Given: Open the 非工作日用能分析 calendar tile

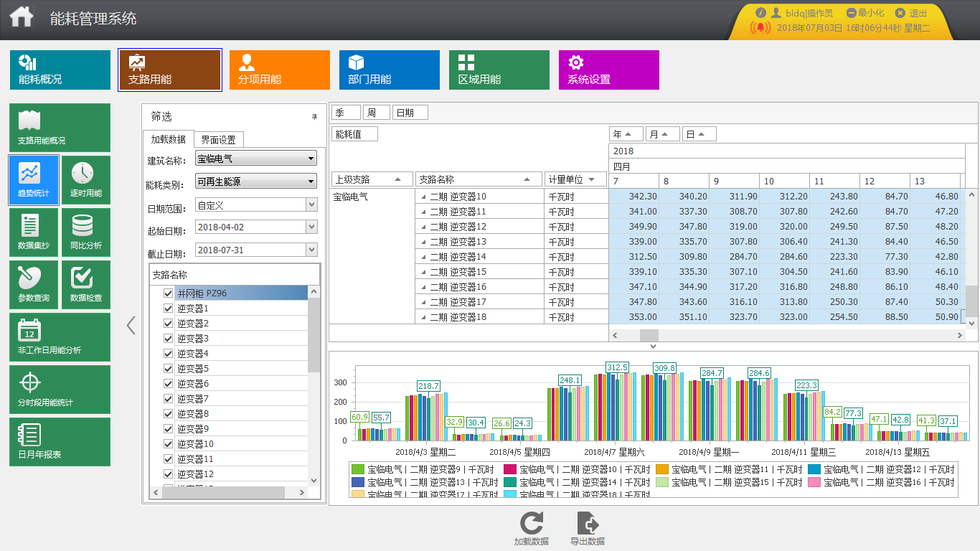Looking at the screenshot, I should (x=60, y=337).
